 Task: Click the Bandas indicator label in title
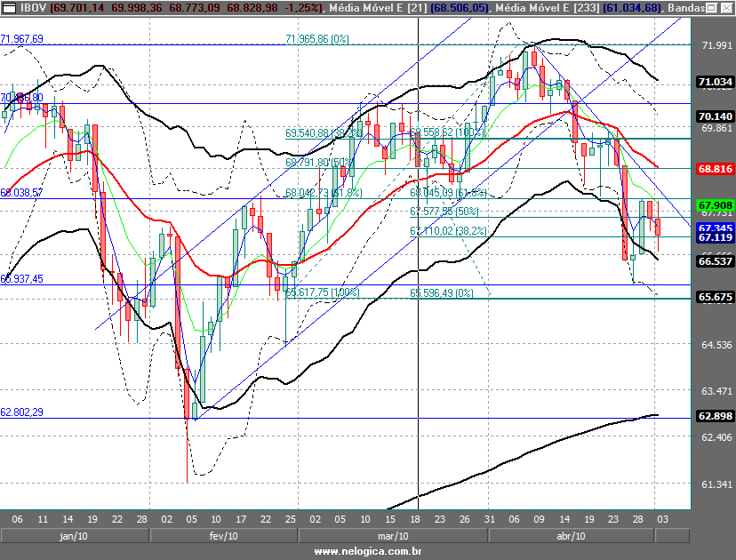[x=686, y=8]
